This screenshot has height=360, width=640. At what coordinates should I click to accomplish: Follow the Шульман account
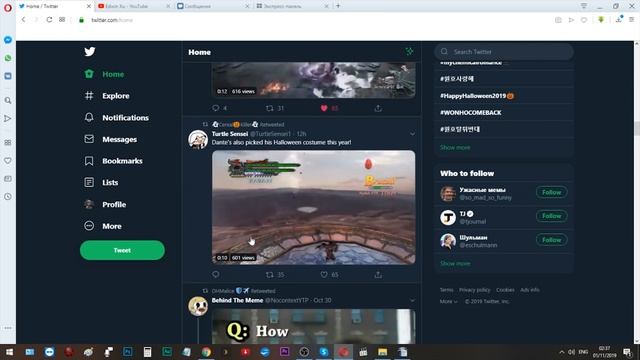pyautogui.click(x=551, y=240)
